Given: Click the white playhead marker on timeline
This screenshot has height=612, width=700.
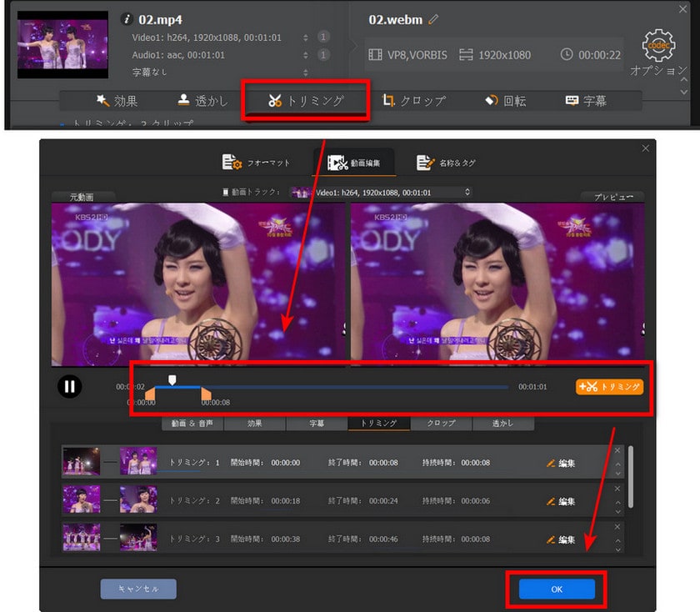Looking at the screenshot, I should pyautogui.click(x=172, y=379).
